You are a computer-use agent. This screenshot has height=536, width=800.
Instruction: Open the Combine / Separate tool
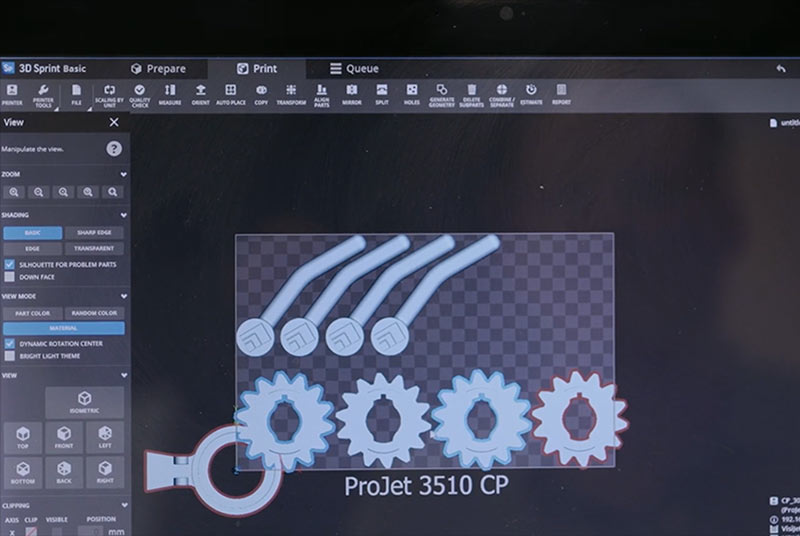click(502, 96)
